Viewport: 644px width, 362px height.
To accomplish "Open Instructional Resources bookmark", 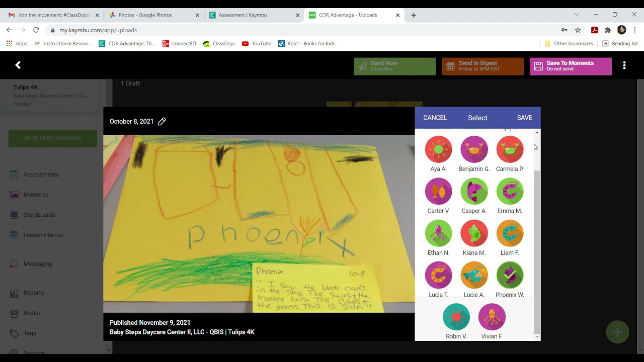I will 63,44.
